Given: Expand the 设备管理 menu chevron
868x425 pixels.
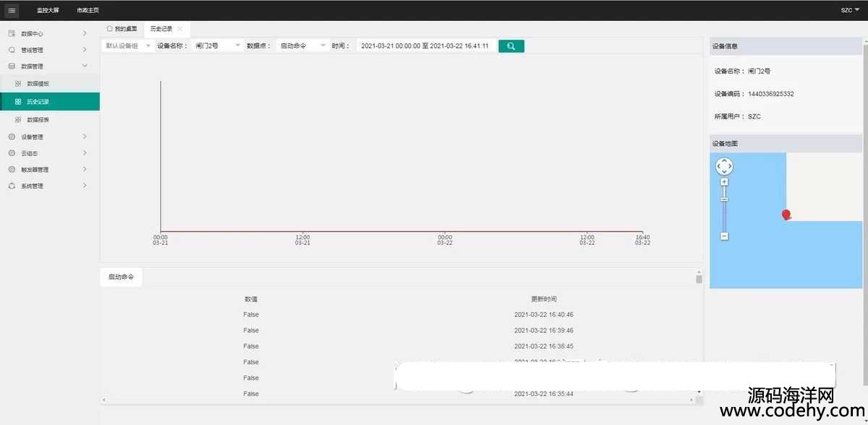Looking at the screenshot, I should coord(85,137).
